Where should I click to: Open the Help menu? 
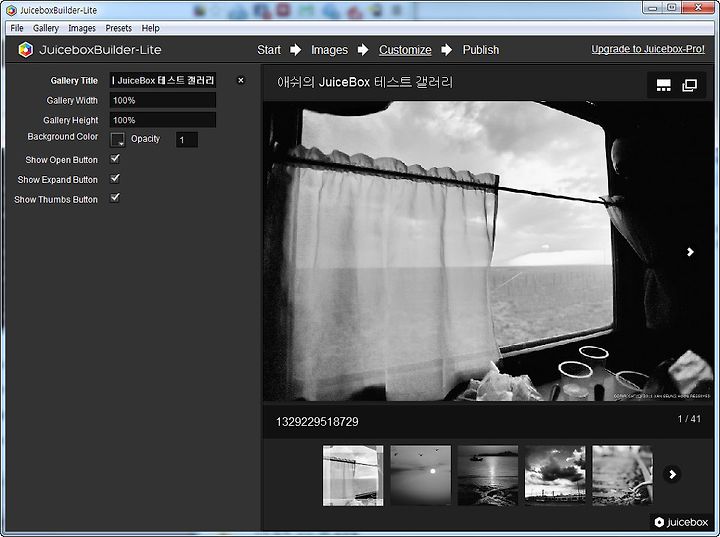tap(151, 28)
